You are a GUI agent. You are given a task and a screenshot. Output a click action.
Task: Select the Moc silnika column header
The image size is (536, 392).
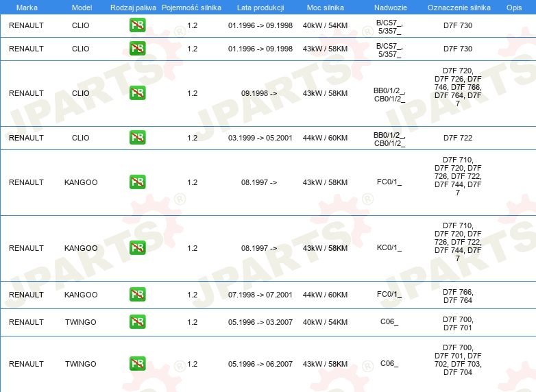325,8
